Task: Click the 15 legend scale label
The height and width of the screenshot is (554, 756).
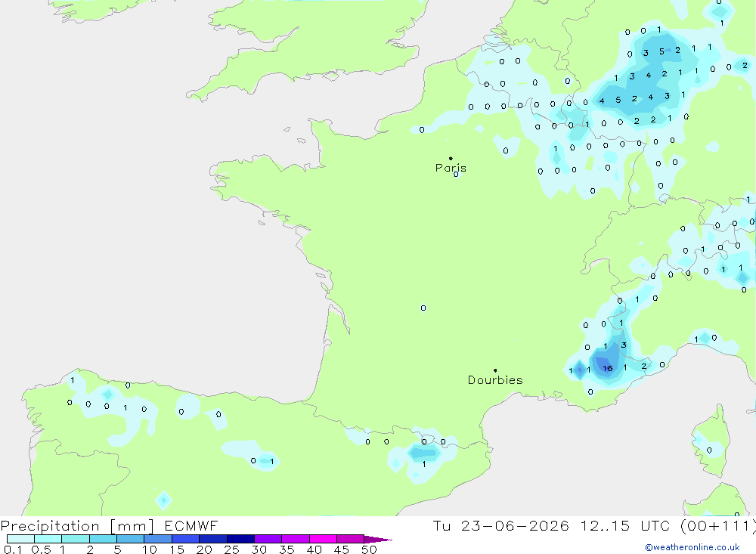Action: (x=177, y=549)
